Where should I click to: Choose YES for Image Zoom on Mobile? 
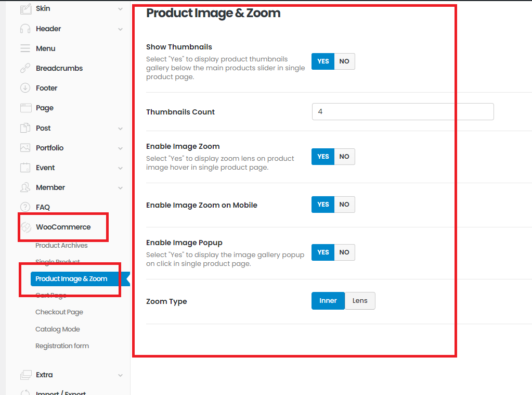323,205
